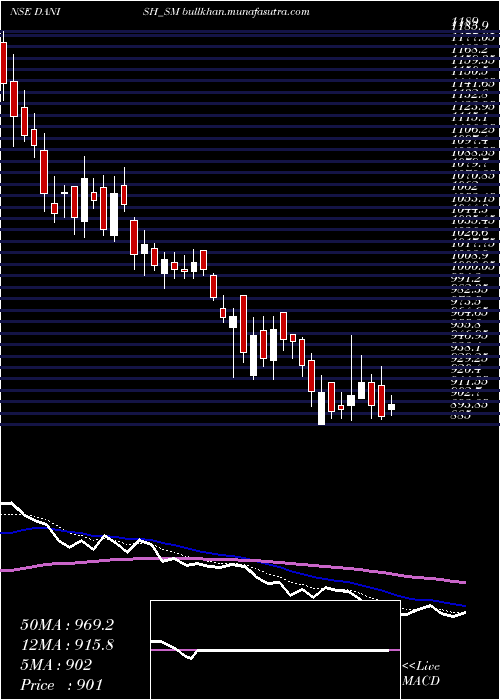Screen dimensions: 500x700
Task: Click the 1062 price axis label
Action: [x=466, y=188]
